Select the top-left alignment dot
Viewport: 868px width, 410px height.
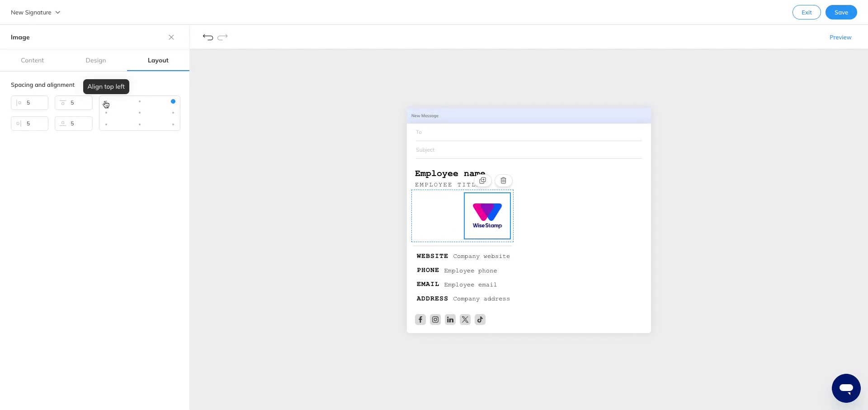(106, 101)
